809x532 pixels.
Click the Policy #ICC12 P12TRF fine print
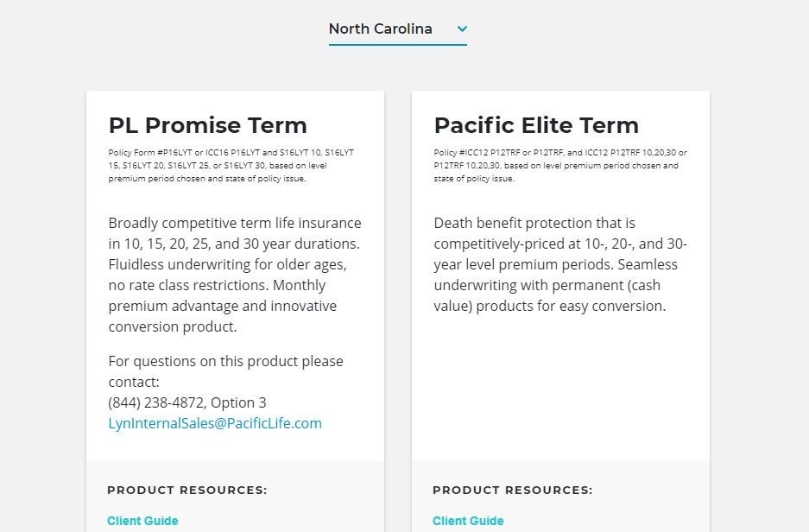560,166
